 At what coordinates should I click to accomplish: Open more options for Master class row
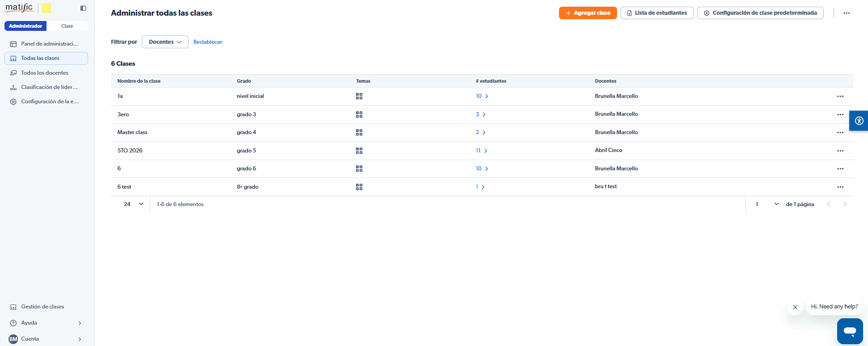click(x=840, y=132)
